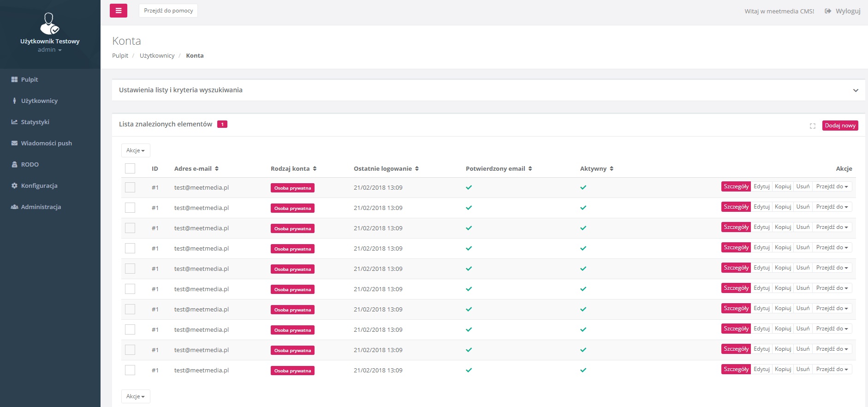Click the fullscreen expand icon beside Dodaj nowy
The width and height of the screenshot is (868, 407).
click(x=812, y=126)
